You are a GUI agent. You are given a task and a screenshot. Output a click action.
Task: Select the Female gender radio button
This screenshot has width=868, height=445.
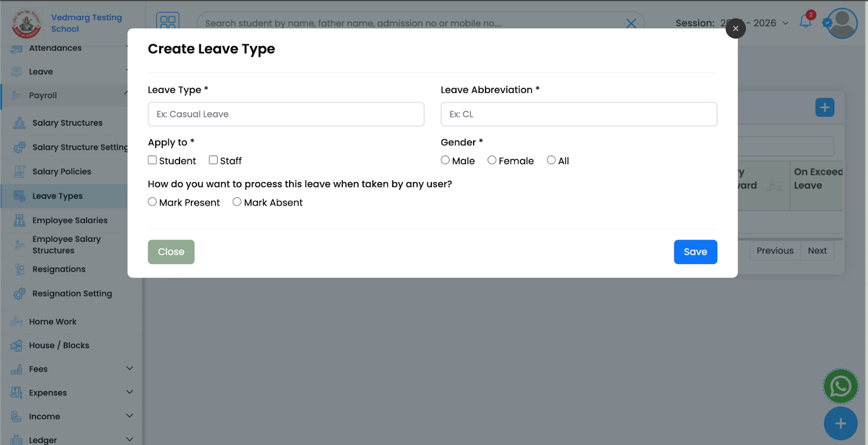pyautogui.click(x=492, y=160)
